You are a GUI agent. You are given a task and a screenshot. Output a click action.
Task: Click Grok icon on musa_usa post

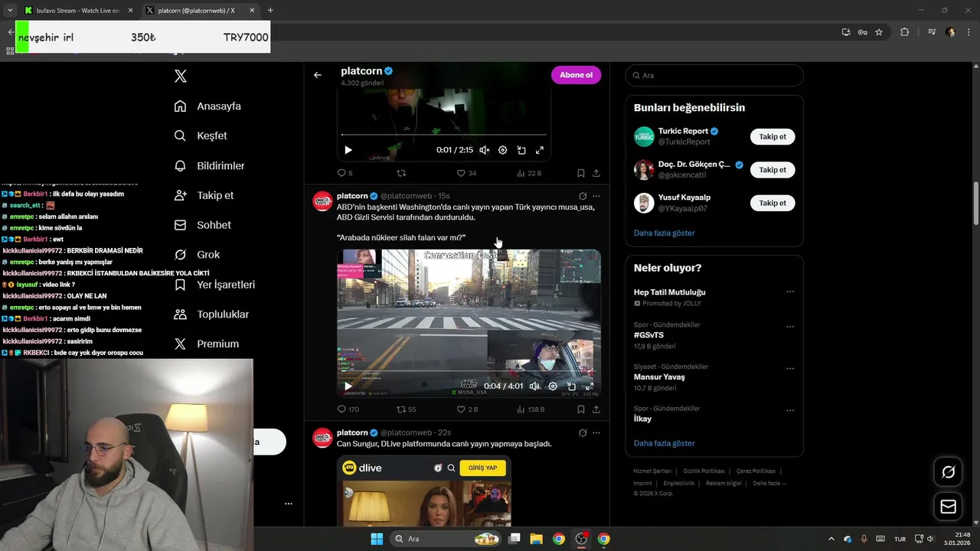(x=583, y=196)
